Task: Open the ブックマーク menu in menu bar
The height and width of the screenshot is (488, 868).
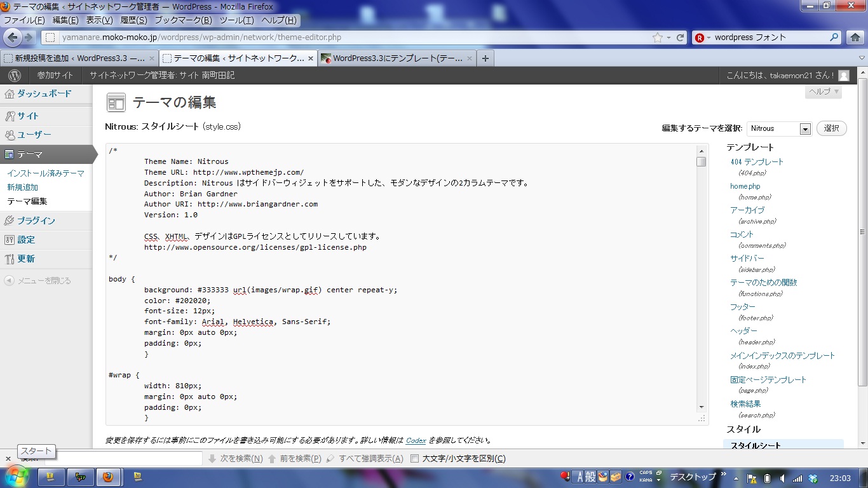Action: pos(183,20)
